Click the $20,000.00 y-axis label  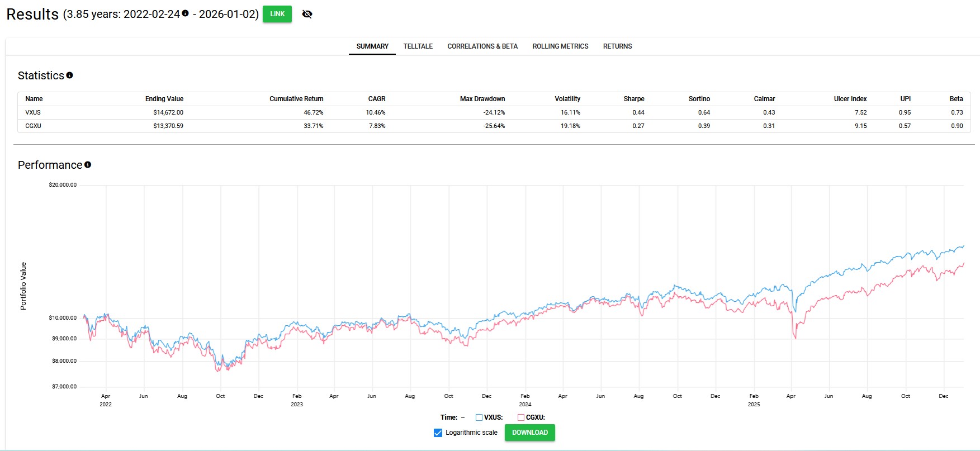pos(63,185)
